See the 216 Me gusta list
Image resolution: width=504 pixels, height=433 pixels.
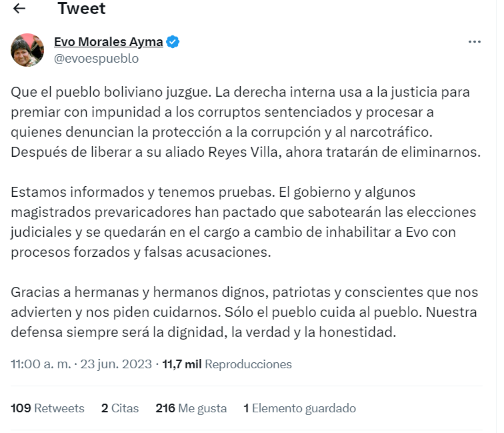pos(191,408)
